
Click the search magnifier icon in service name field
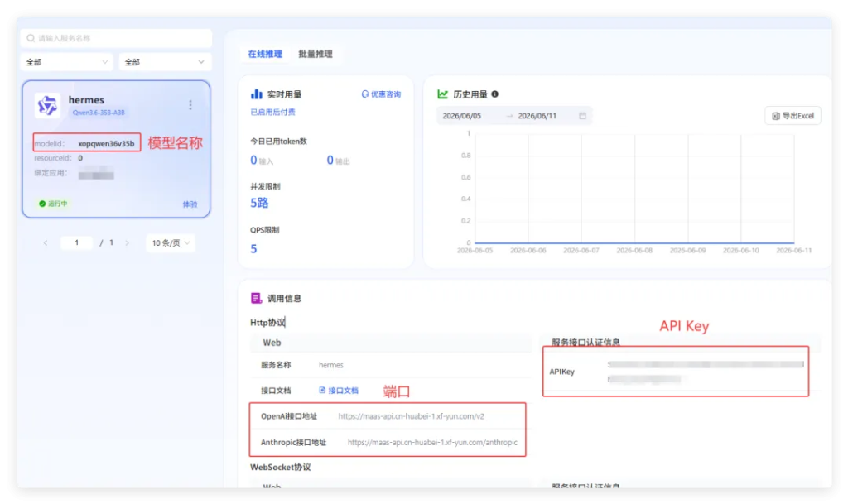pyautogui.click(x=31, y=38)
